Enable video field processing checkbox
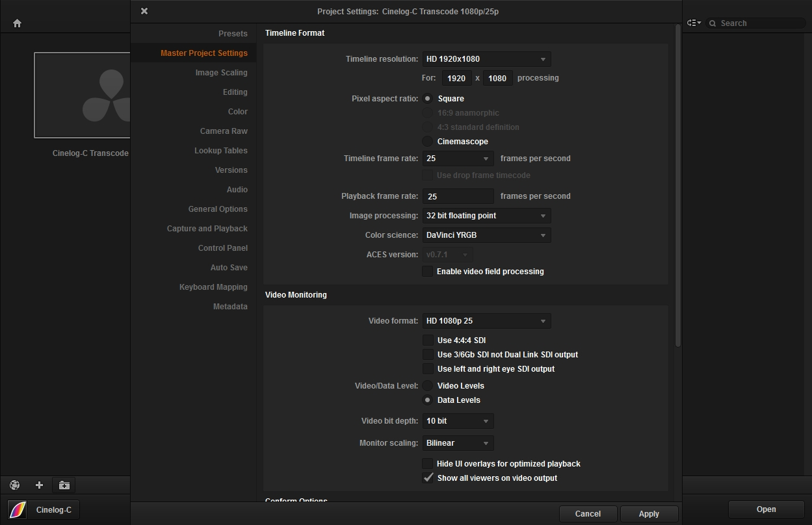 click(x=427, y=272)
